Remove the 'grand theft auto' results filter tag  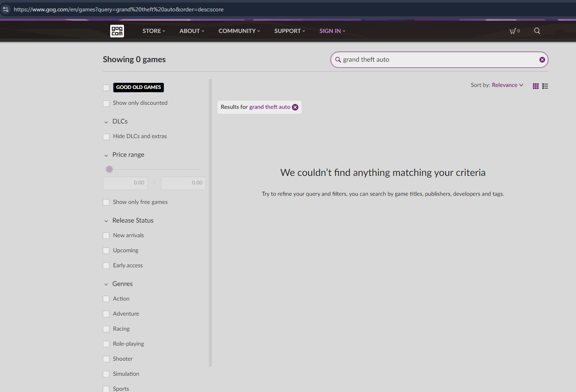tap(295, 107)
